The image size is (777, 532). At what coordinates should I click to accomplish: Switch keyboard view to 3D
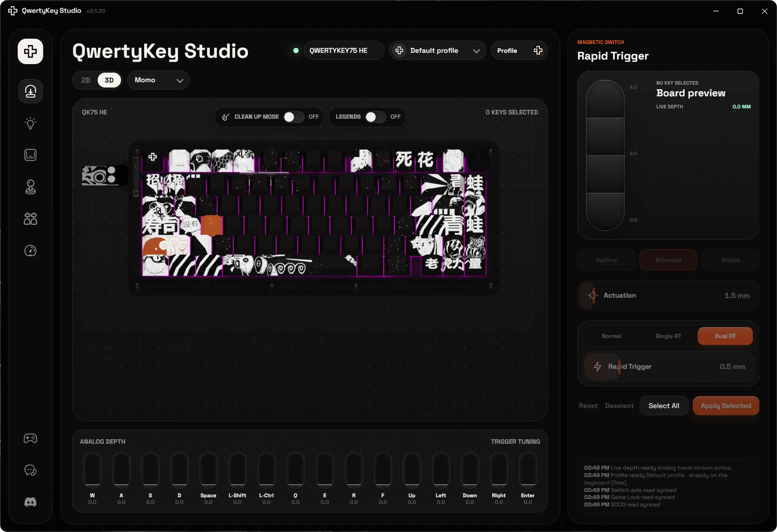coord(109,80)
